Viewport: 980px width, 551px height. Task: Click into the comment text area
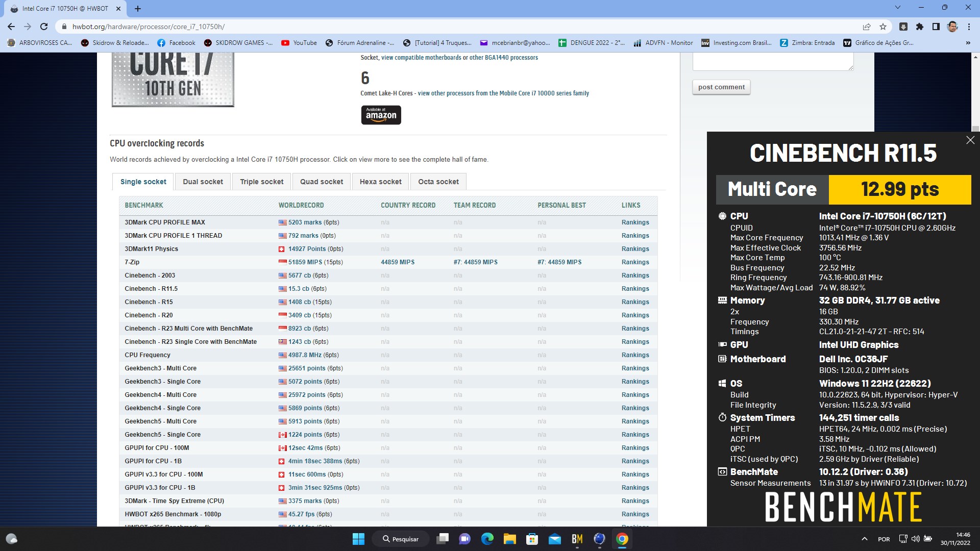pos(773,61)
